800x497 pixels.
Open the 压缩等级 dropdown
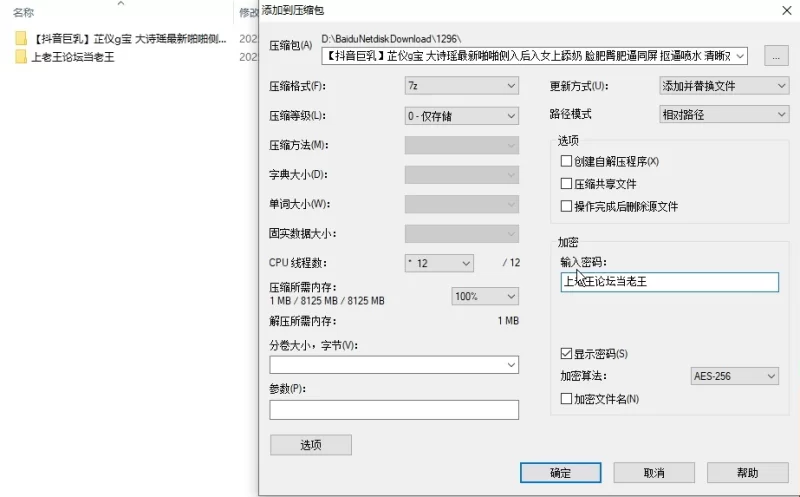pos(462,116)
